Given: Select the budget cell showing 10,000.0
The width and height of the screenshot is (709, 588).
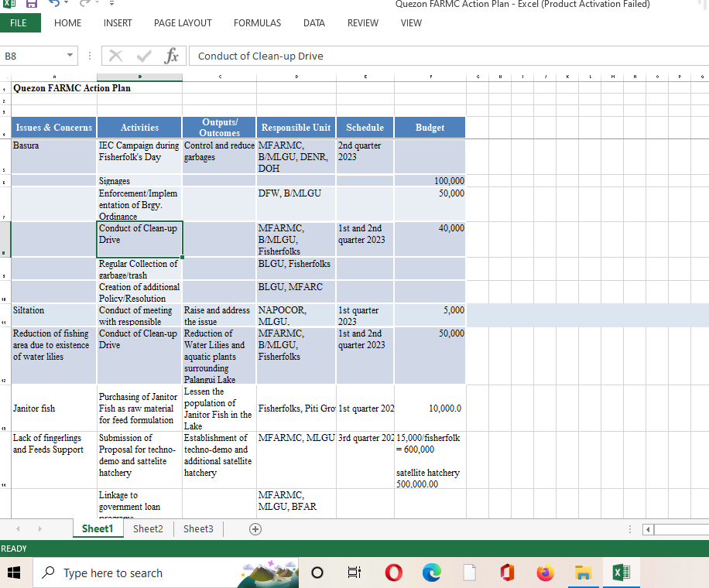Looking at the screenshot, I should tap(430, 409).
